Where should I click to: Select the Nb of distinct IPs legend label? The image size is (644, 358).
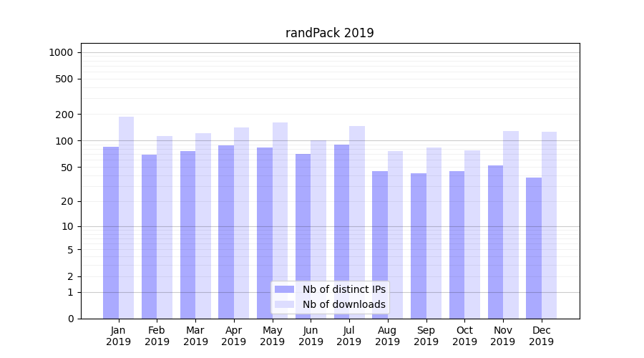point(343,289)
